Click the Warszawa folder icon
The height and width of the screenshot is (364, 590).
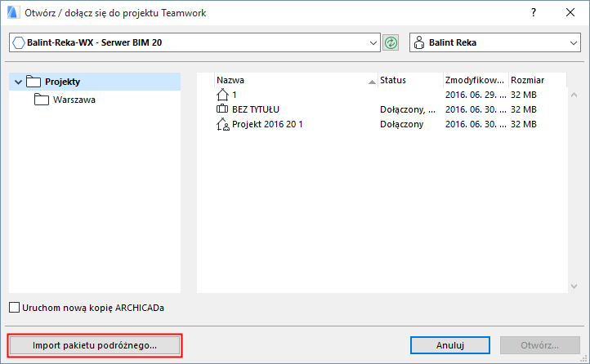42,100
